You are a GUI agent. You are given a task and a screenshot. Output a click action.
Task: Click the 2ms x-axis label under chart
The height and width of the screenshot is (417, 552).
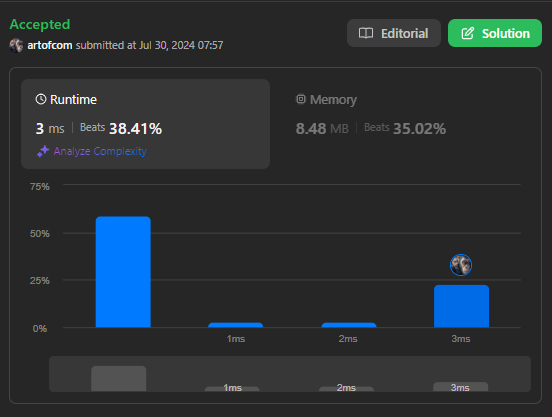tap(348, 339)
